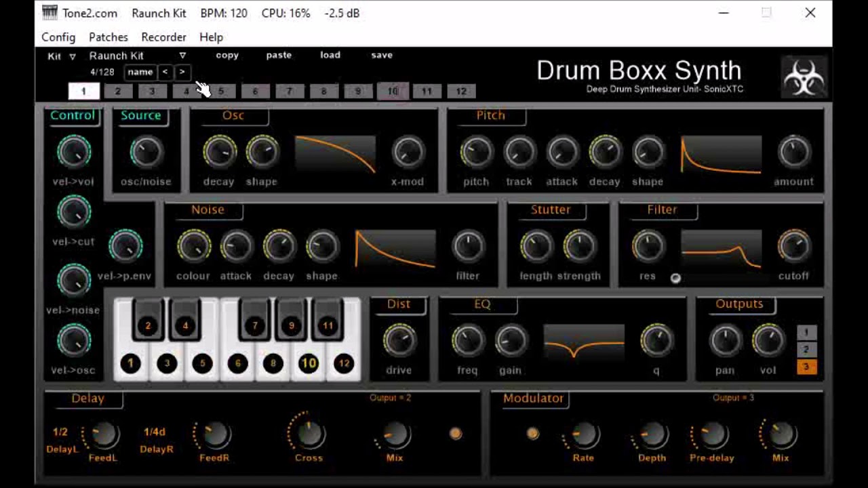Screen dimensions: 868x488
Task: Toggle the small Filter type switch
Action: (x=675, y=278)
